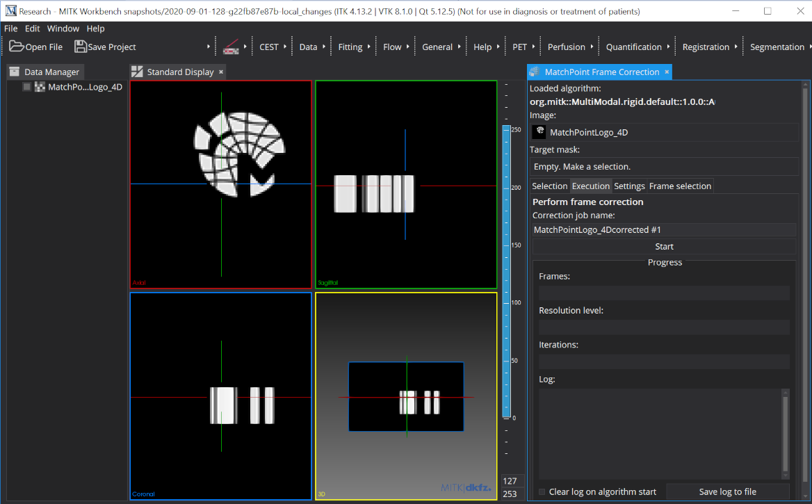Open the CEST toolbar group
Viewport: 812px width, 504px height.
269,47
